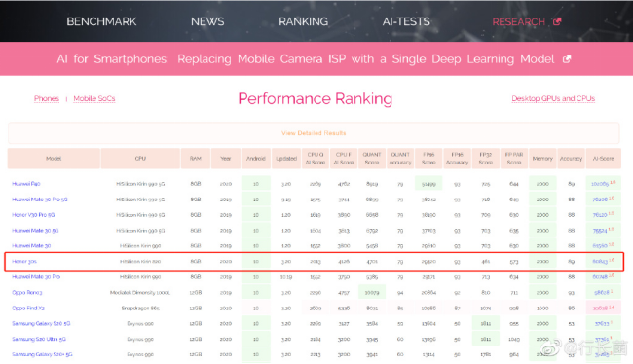Go to the NEWS page
Screen dimensions: 633x364
pos(207,21)
